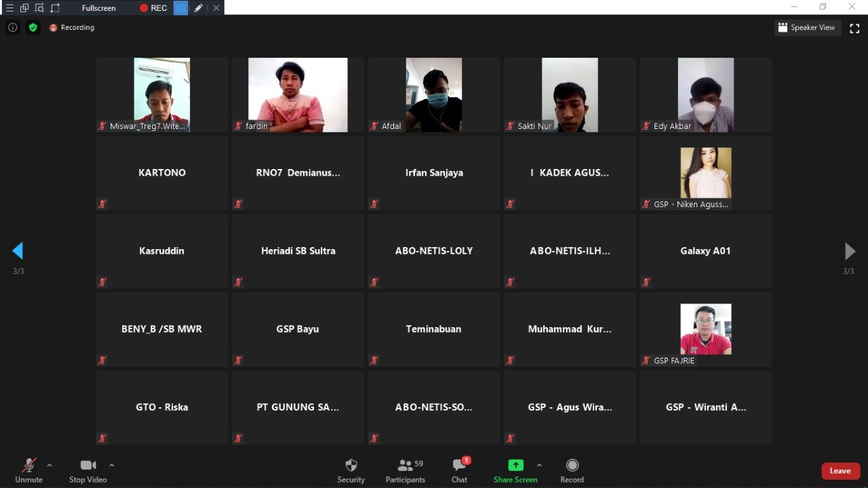Stop Video camera toggle
868x488 pixels.
click(x=88, y=470)
